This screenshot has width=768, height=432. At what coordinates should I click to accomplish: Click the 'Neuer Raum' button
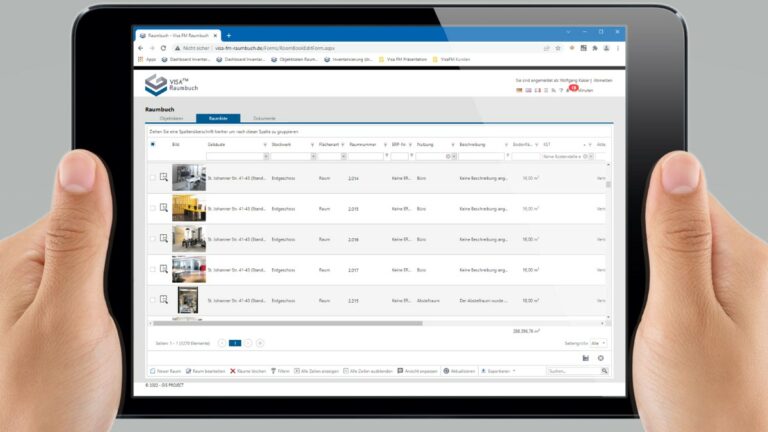coord(169,370)
